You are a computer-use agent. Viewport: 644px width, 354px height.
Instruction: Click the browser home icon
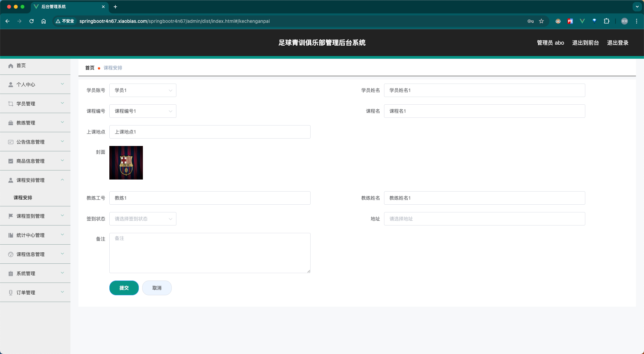(x=44, y=21)
